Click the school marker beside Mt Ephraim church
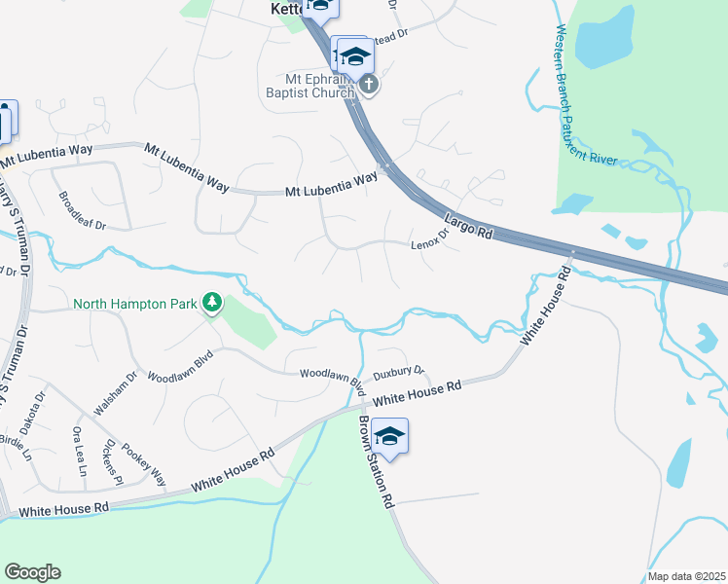The height and width of the screenshot is (584, 728). click(x=355, y=57)
